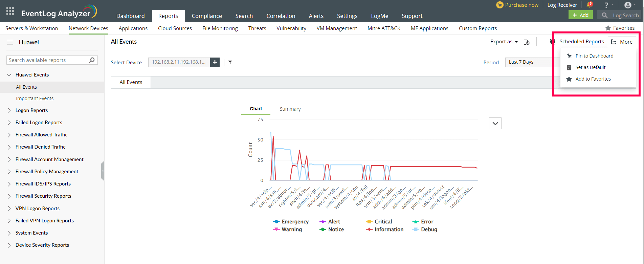644x264 pixels.
Task: Open the Period Last 7 Days dropdown
Action: [532, 62]
